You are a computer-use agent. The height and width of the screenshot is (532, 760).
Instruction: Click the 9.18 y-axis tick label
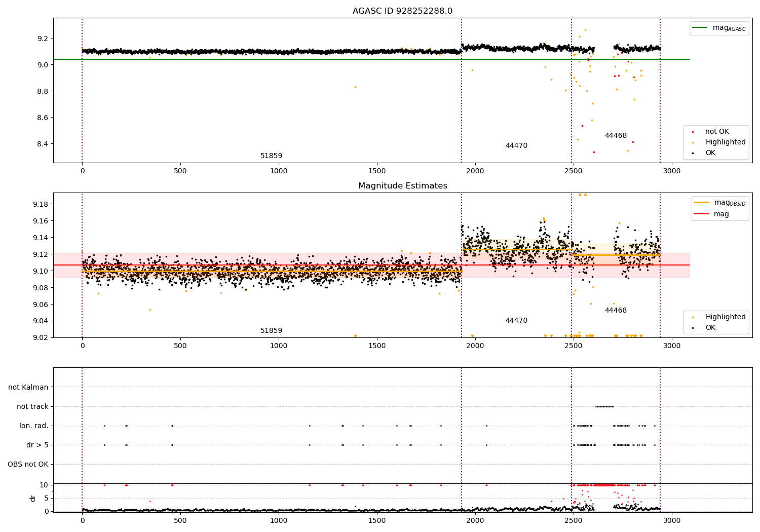point(41,204)
